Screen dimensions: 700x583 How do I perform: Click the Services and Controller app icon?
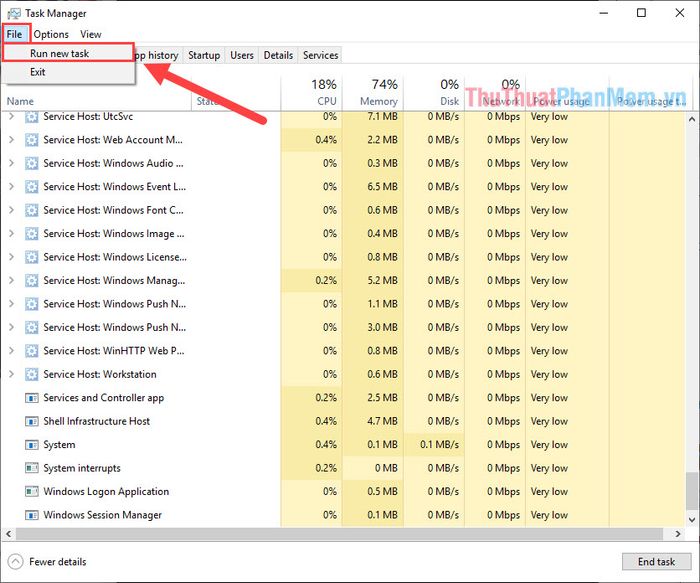tap(31, 398)
